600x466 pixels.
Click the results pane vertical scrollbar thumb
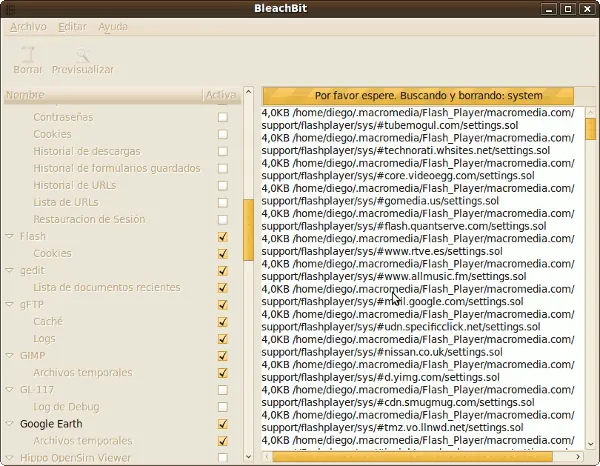[590, 129]
